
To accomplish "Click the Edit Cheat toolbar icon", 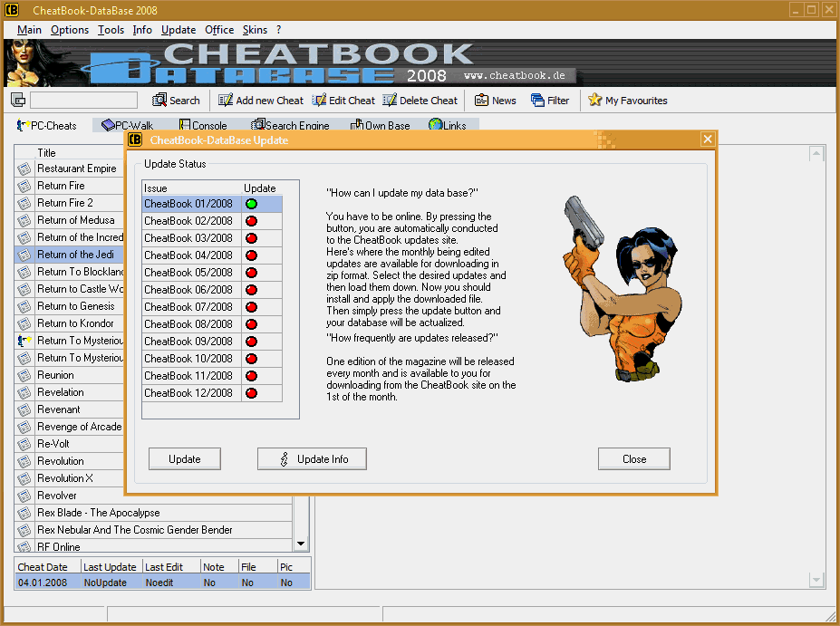I will pyautogui.click(x=320, y=101).
